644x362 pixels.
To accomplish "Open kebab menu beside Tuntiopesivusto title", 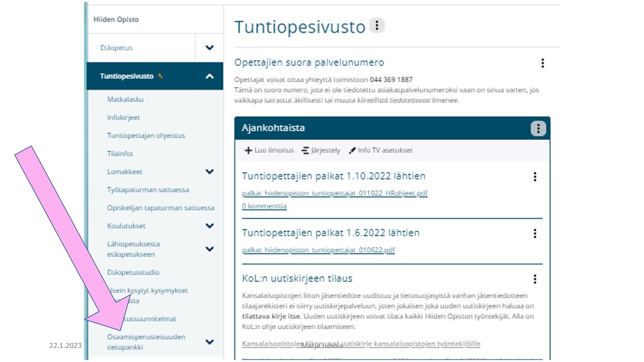I will 377,26.
